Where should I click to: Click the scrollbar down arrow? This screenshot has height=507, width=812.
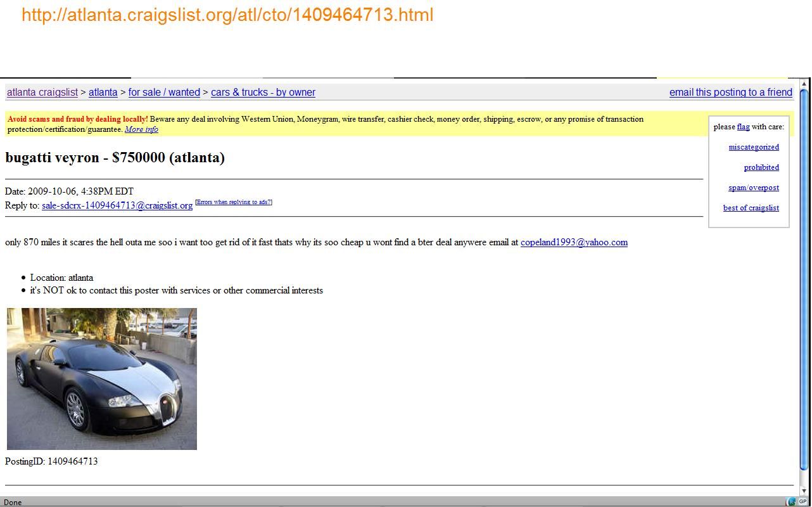click(804, 491)
